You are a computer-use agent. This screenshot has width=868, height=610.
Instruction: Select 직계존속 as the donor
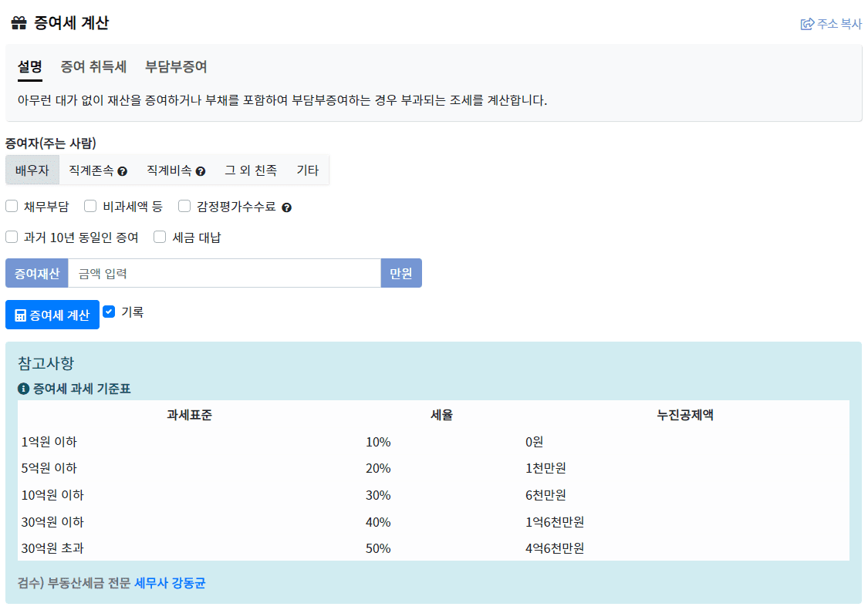(x=98, y=170)
